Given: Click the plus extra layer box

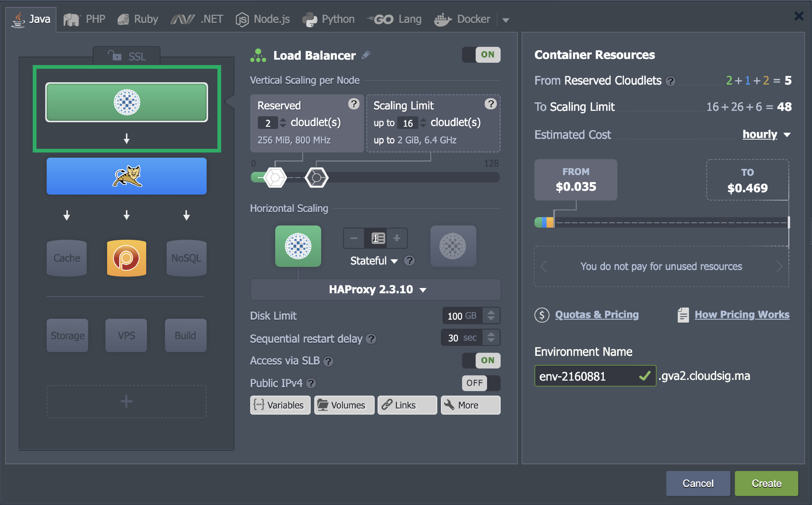Looking at the screenshot, I should click(x=127, y=401).
